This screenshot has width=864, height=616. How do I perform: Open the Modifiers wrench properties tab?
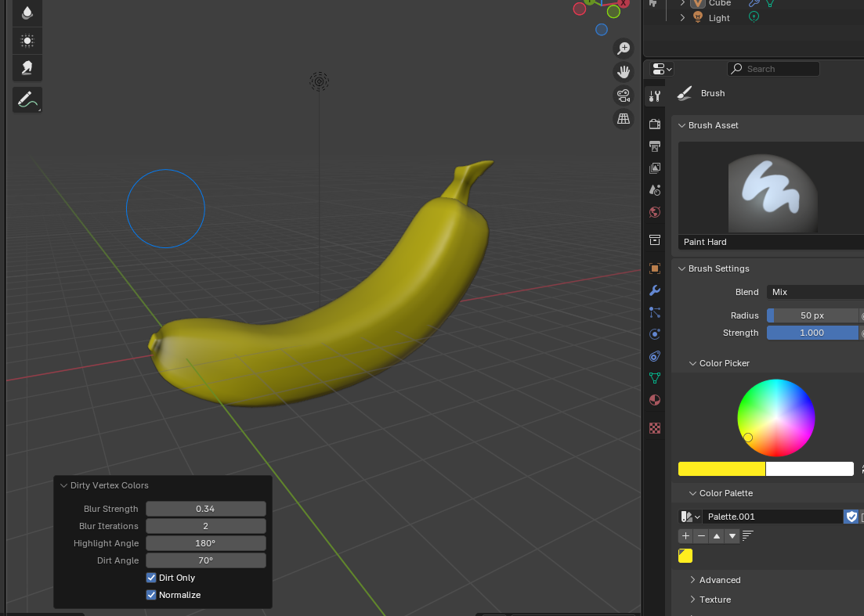click(655, 290)
